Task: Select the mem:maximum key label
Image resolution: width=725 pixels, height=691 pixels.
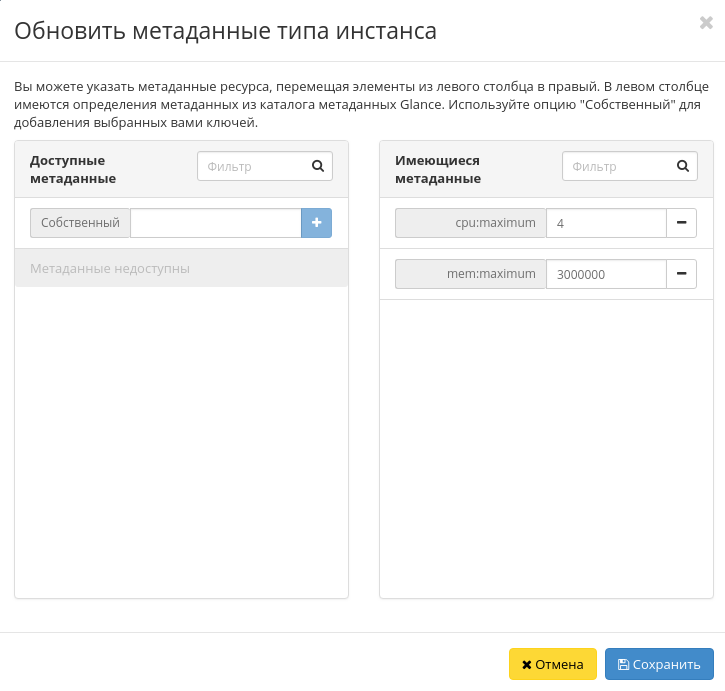Action: [x=471, y=273]
